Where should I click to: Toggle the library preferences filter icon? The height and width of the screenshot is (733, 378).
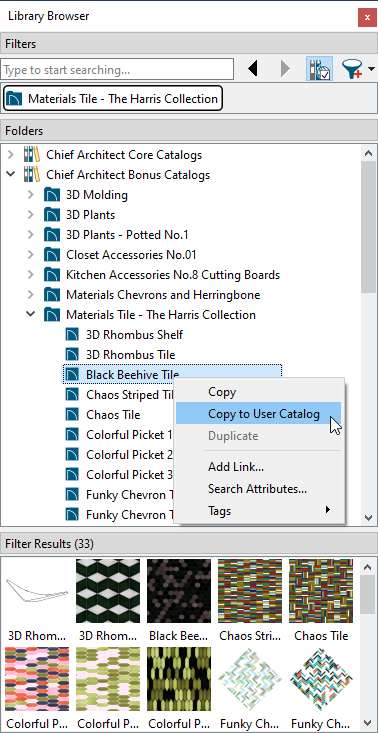pos(320,69)
